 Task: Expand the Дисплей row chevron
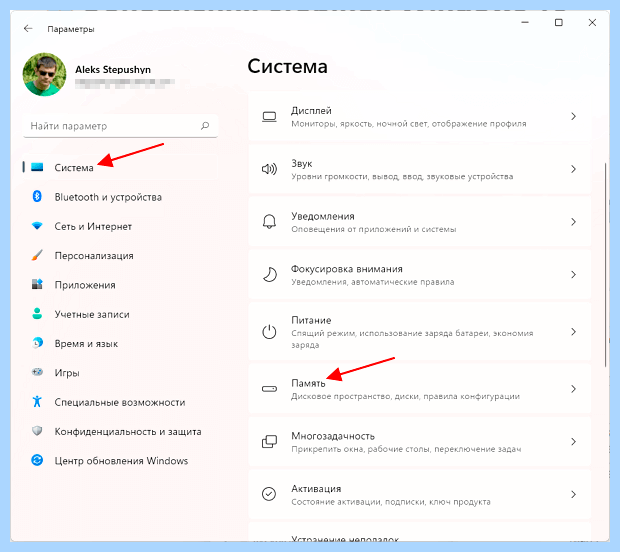tap(573, 116)
